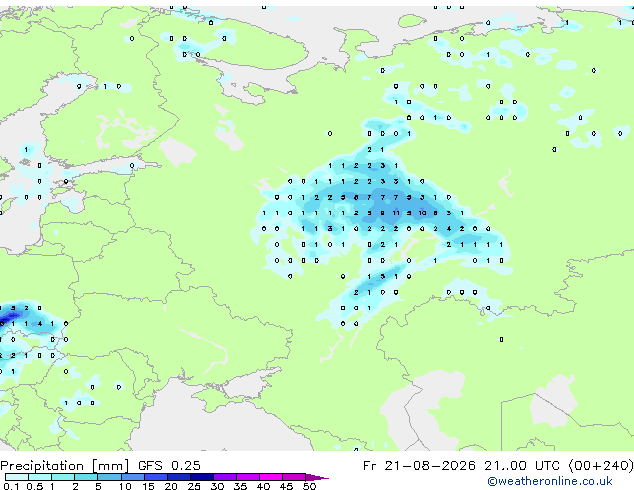The width and height of the screenshot is (634, 490).
Task: Pick the 45–50 mm legend color box
Action: (x=294, y=477)
